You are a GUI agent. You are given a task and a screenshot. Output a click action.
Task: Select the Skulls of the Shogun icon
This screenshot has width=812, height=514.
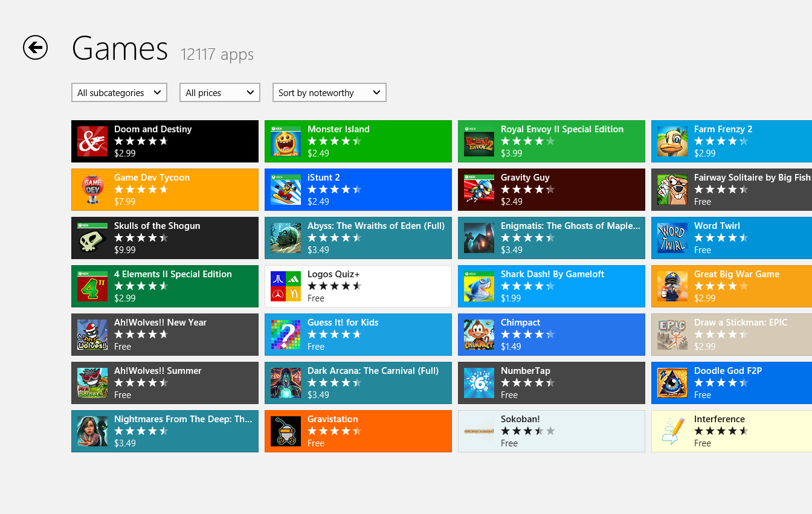pyautogui.click(x=92, y=237)
